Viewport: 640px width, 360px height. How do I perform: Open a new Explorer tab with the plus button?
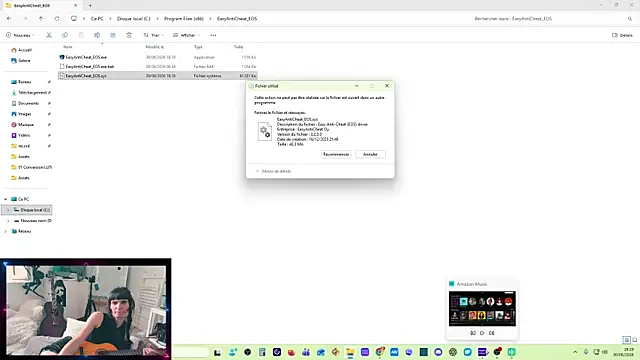tap(90, 5)
